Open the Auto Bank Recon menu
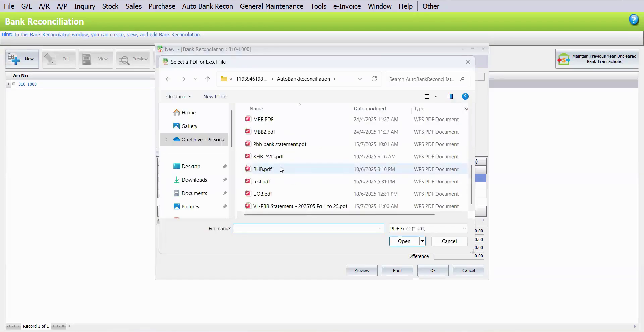Viewport: 644px width, 332px height. (208, 6)
